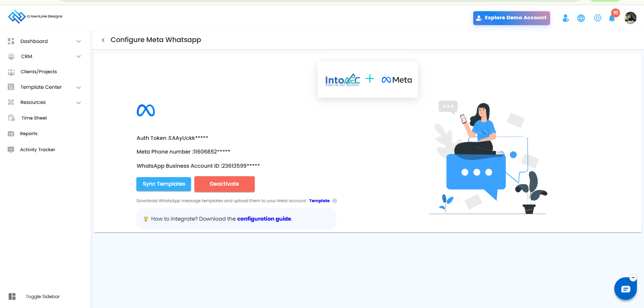Image resolution: width=644 pixels, height=308 pixels.
Task: Click Toggle Sidebar label
Action: (42, 297)
